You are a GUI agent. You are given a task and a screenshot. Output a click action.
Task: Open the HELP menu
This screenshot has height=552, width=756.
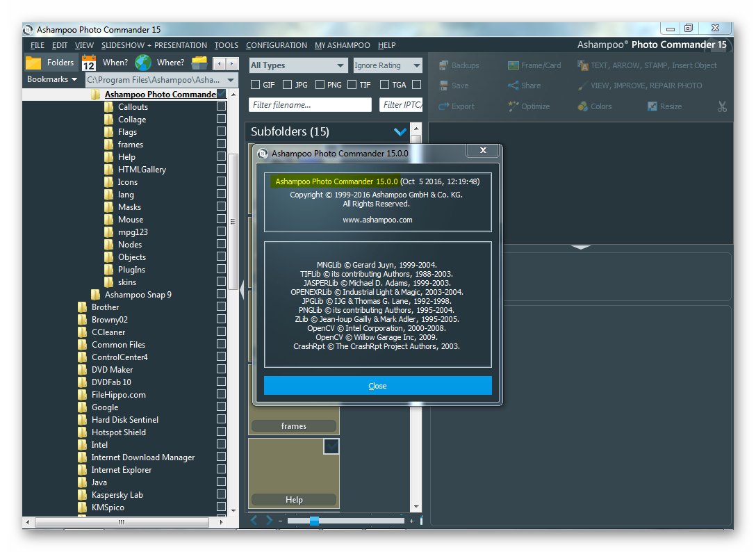click(386, 45)
